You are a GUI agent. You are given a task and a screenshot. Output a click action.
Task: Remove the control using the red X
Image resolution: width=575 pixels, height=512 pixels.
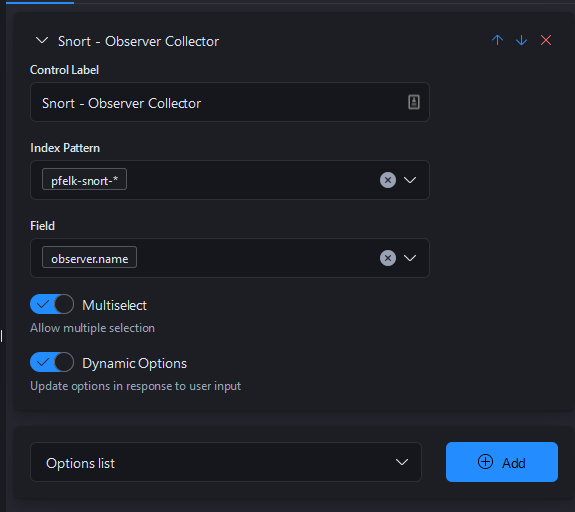pos(546,40)
